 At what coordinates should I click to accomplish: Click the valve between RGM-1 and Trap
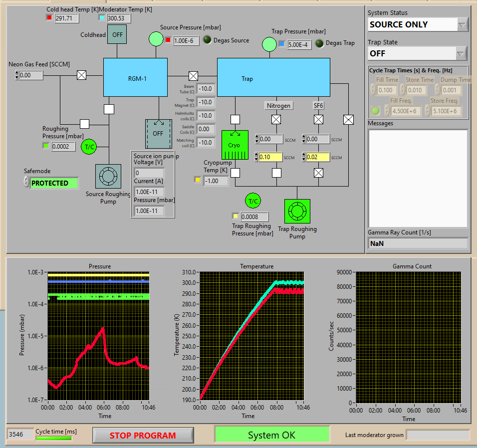193,76
